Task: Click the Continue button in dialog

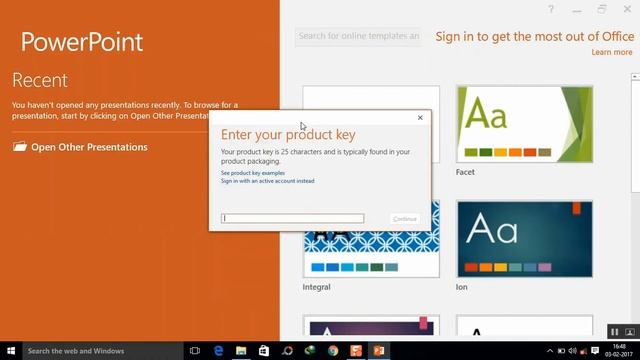Action: [x=404, y=219]
